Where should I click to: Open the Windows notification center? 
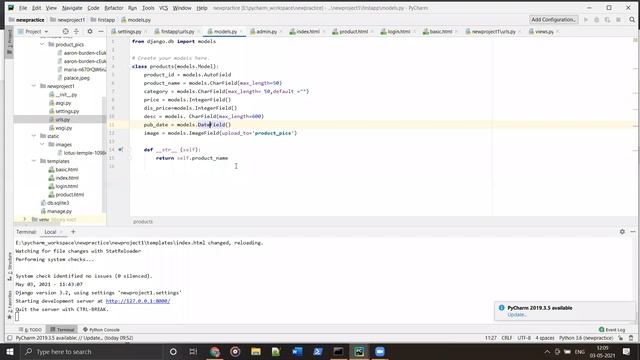[627, 351]
